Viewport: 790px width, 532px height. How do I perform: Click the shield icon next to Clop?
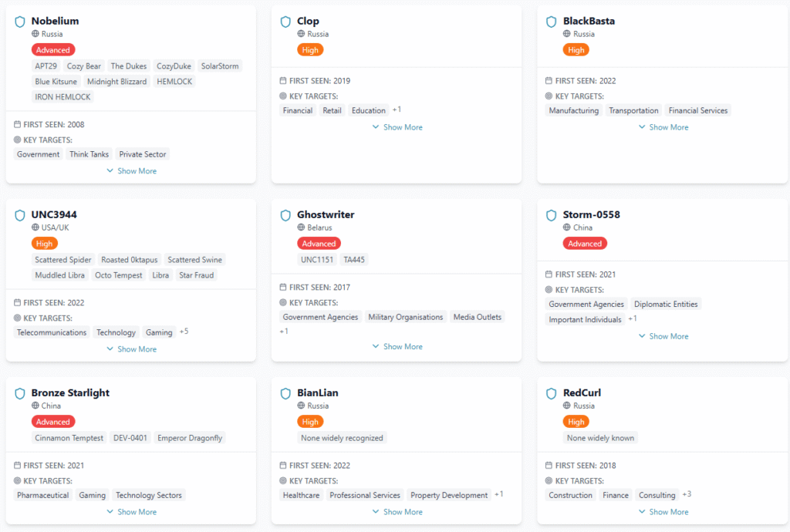coord(285,22)
